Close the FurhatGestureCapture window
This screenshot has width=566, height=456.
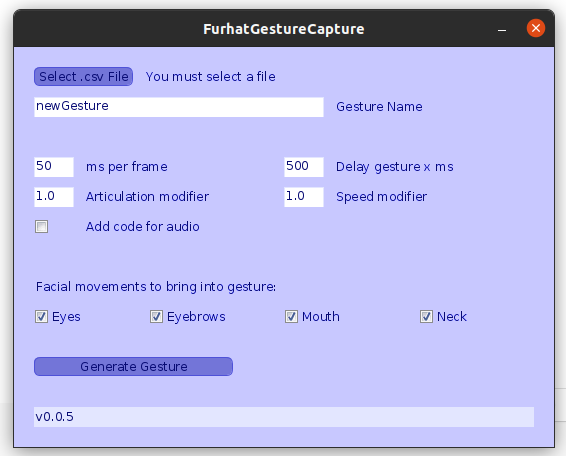coord(536,28)
